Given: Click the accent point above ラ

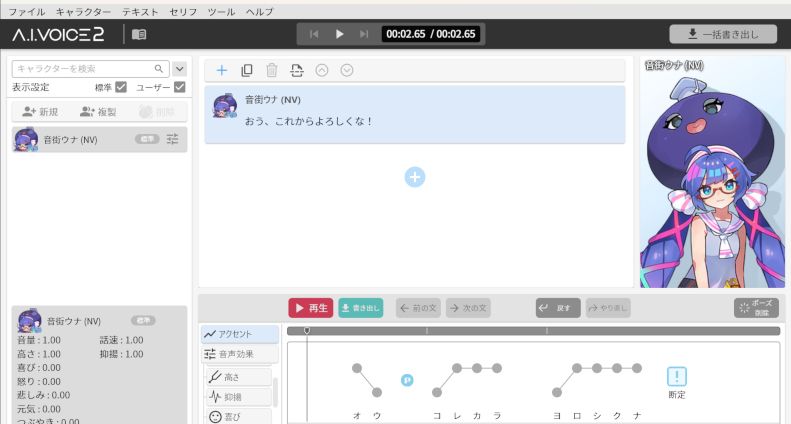Looking at the screenshot, I should tap(497, 368).
